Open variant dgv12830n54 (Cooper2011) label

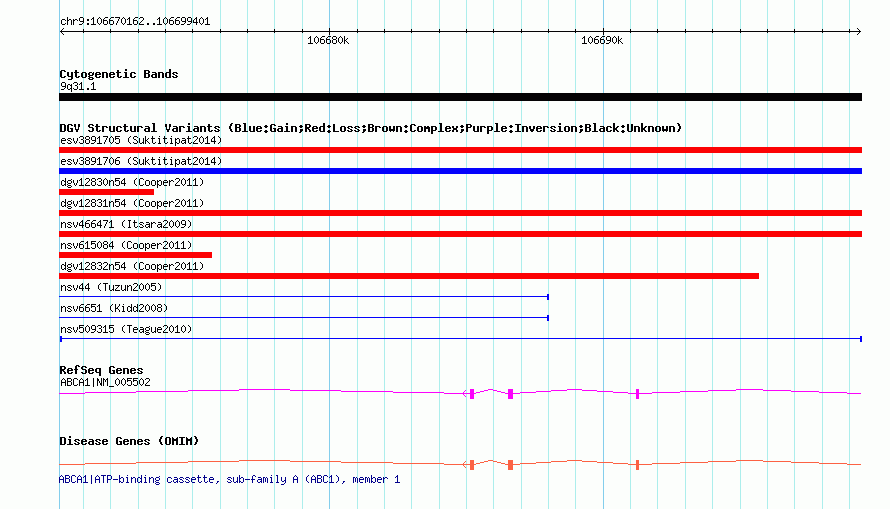point(132,182)
